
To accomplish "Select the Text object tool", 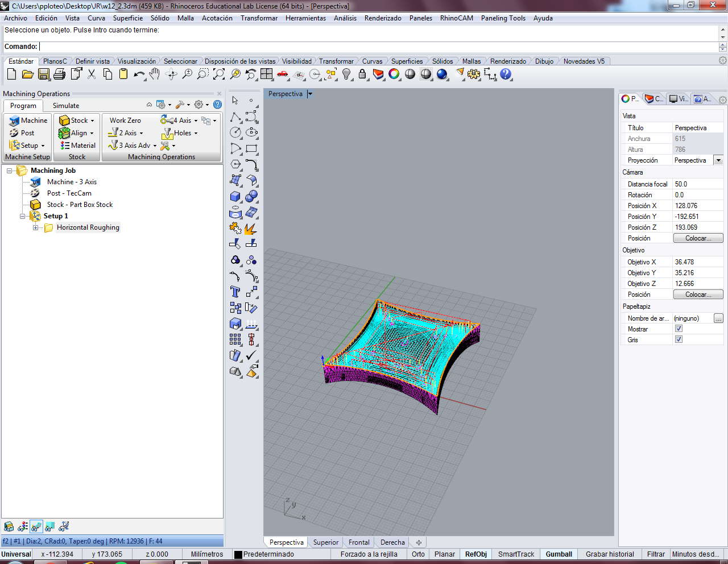I will pyautogui.click(x=235, y=292).
